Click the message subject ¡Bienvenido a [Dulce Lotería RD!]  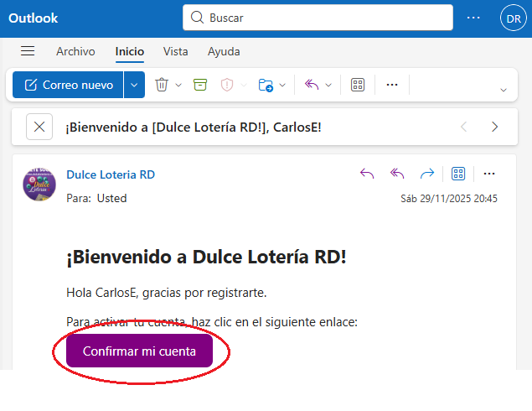click(194, 127)
